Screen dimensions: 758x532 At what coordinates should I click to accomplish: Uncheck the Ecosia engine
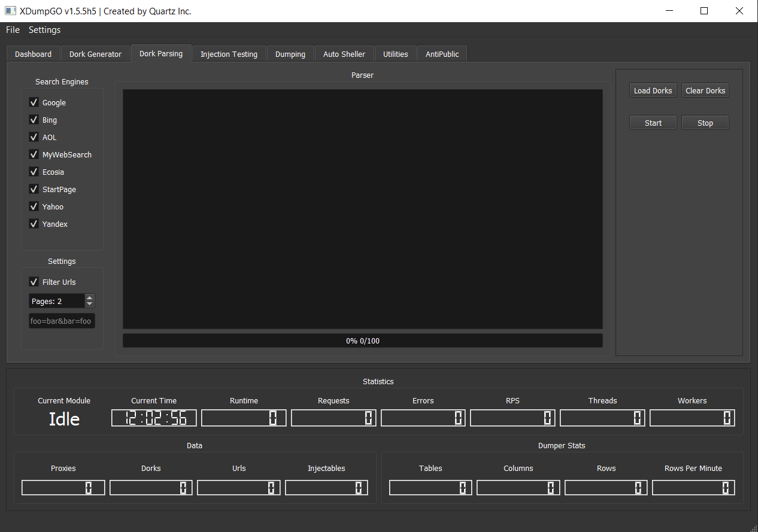[x=34, y=172]
